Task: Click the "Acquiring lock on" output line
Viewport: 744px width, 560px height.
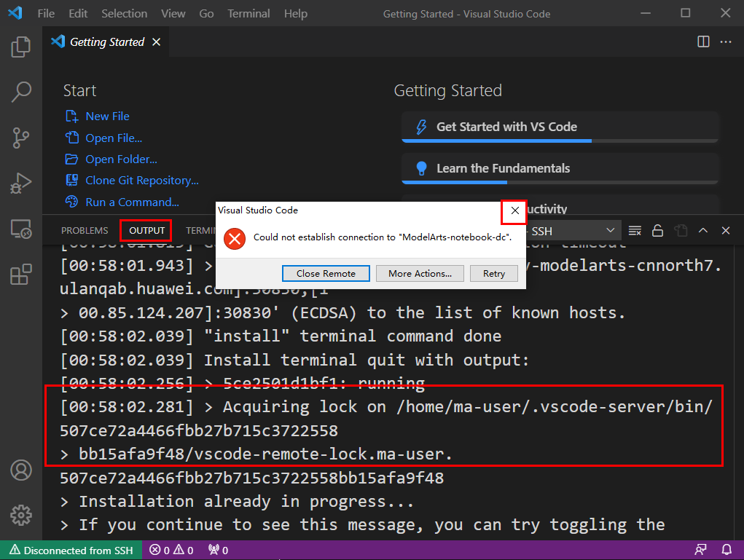Action: [x=385, y=407]
